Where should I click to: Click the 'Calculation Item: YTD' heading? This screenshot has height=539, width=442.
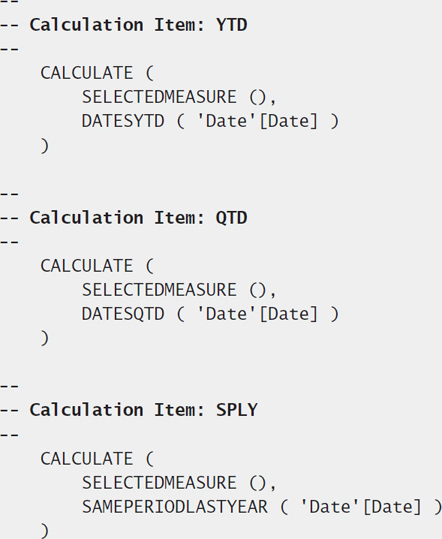tap(138, 25)
